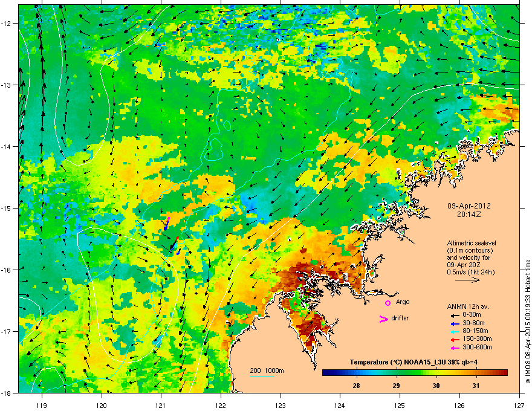532x411 pixels.
Task: Click the date label 09-Apr-2012
Action: 469,206
